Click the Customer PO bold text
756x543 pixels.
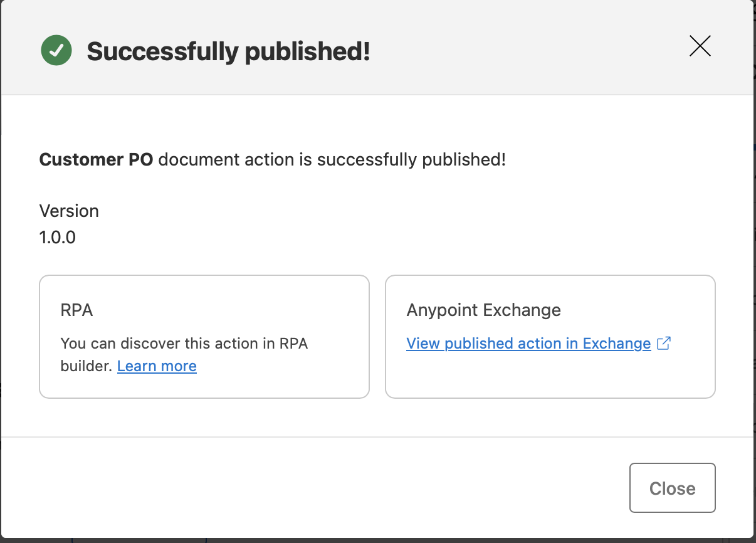point(96,159)
